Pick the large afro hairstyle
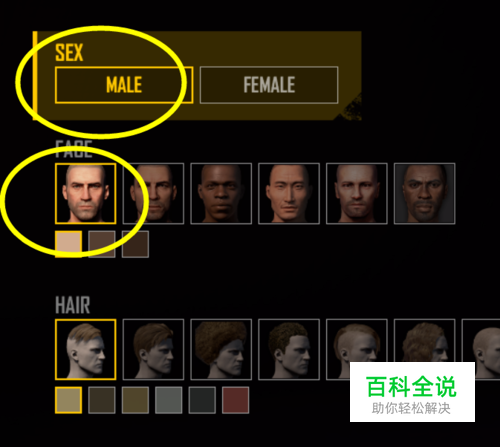 pyautogui.click(x=221, y=349)
